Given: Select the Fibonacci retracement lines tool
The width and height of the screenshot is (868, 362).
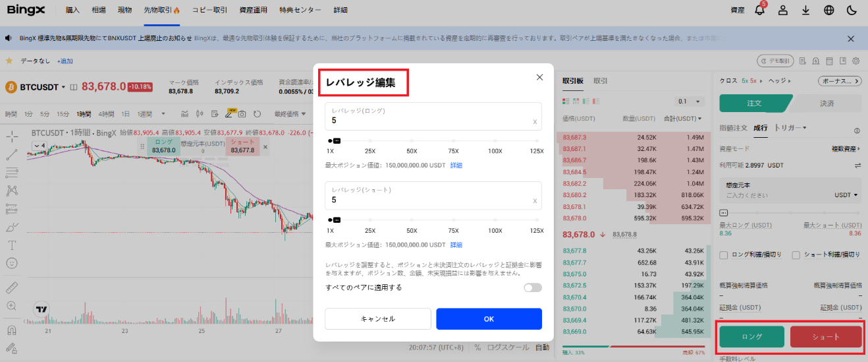Looking at the screenshot, I should tap(11, 173).
